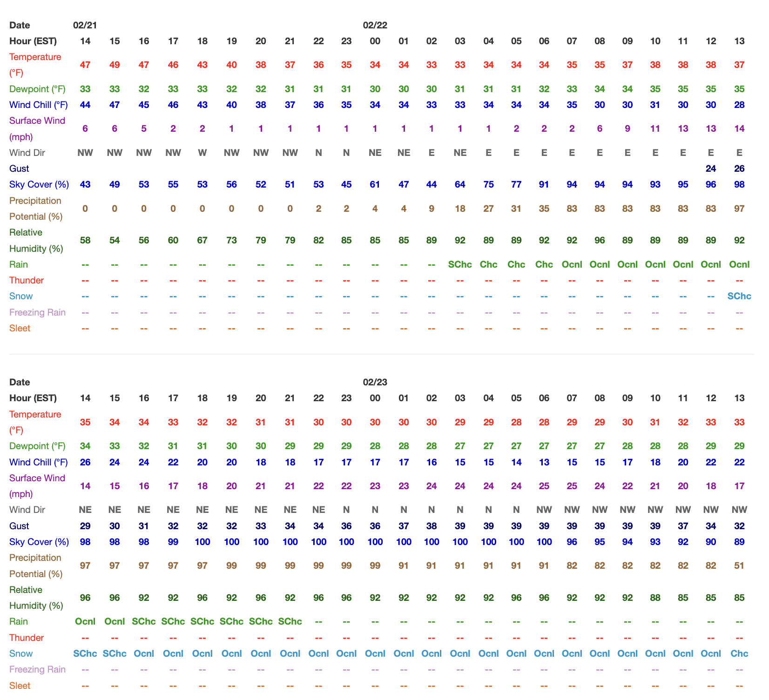The image size is (769, 700).
Task: Select the 02/22 date header
Action: [x=375, y=25]
